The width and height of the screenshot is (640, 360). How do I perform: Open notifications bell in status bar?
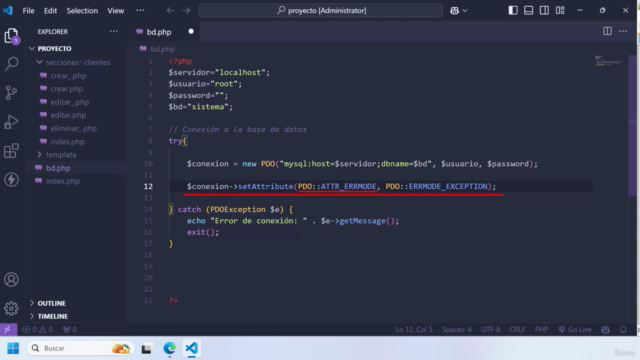[x=623, y=329]
